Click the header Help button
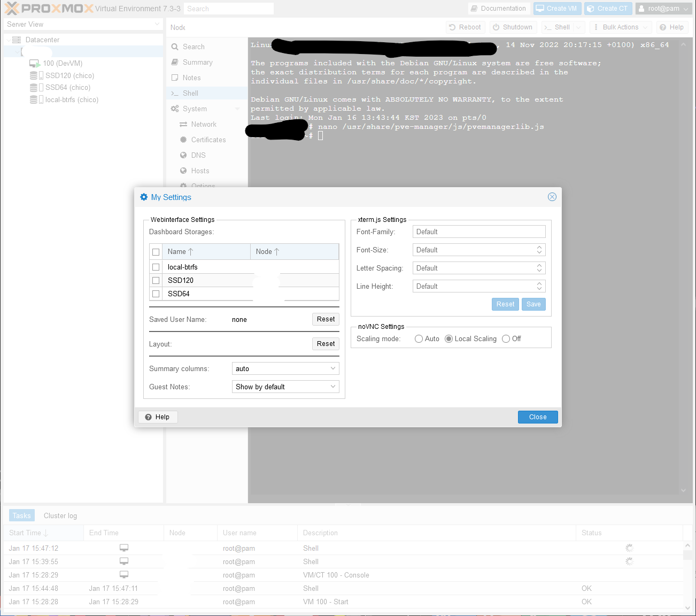The height and width of the screenshot is (616, 696). 671,27
